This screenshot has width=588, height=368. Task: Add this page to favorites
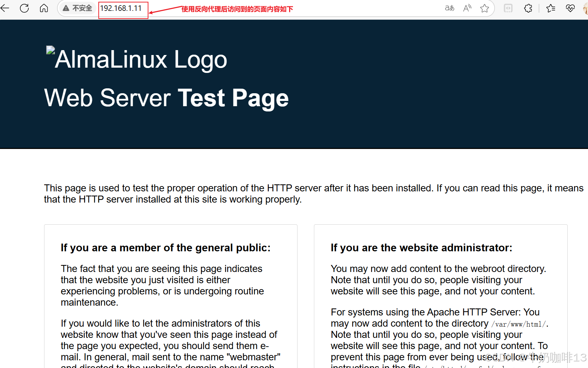coord(484,8)
